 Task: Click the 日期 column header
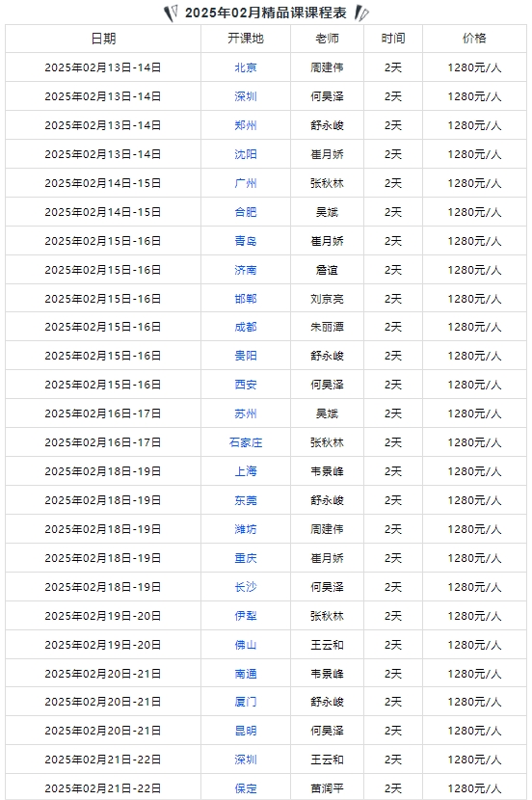(103, 39)
